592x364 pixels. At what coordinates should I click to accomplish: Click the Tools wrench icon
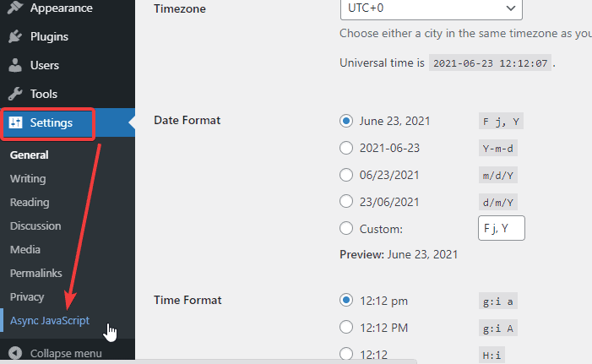click(15, 94)
